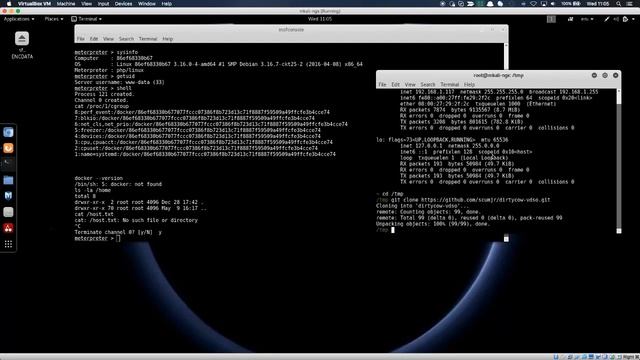Click the macOS volume icon

click(553, 4)
